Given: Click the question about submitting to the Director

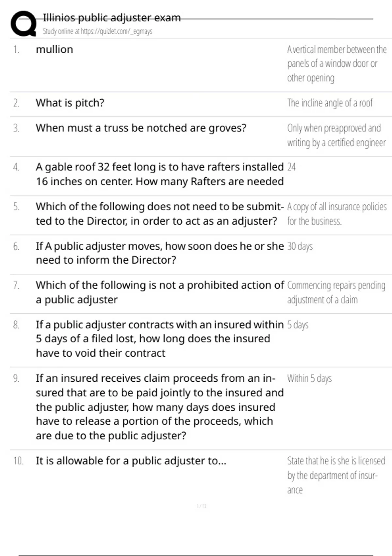Looking at the screenshot, I should click(x=159, y=214).
